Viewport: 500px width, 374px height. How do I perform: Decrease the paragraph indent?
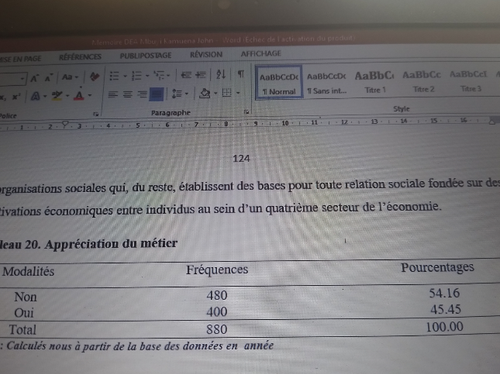[186, 75]
